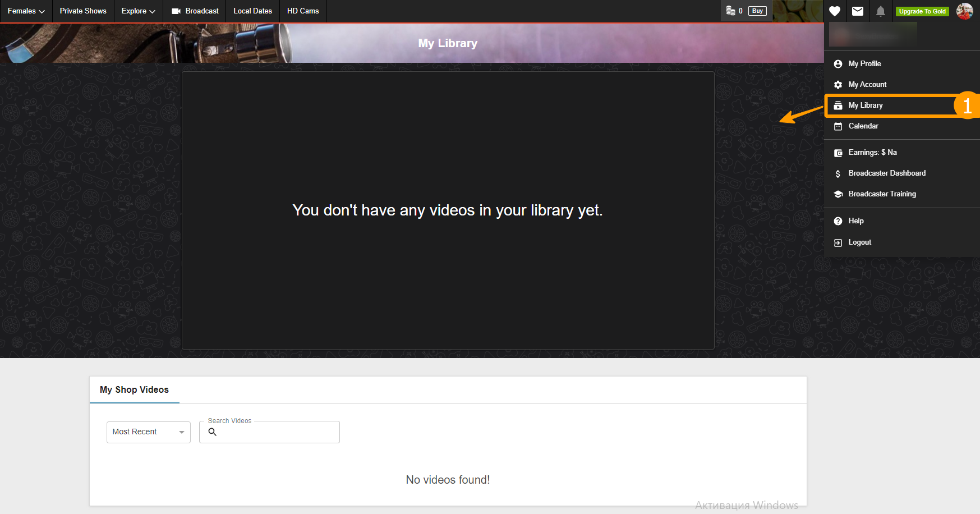Viewport: 980px width, 514px height.
Task: Click the user avatar in the top bar
Action: [964, 11]
